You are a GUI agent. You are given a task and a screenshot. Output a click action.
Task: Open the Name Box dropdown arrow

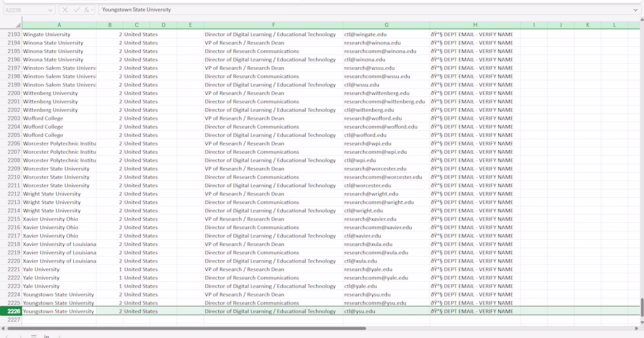[50, 10]
